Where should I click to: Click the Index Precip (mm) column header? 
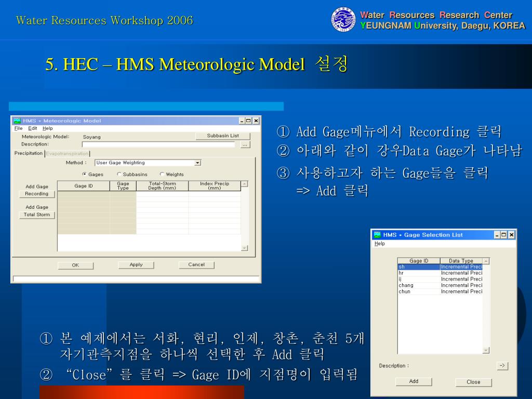215,186
